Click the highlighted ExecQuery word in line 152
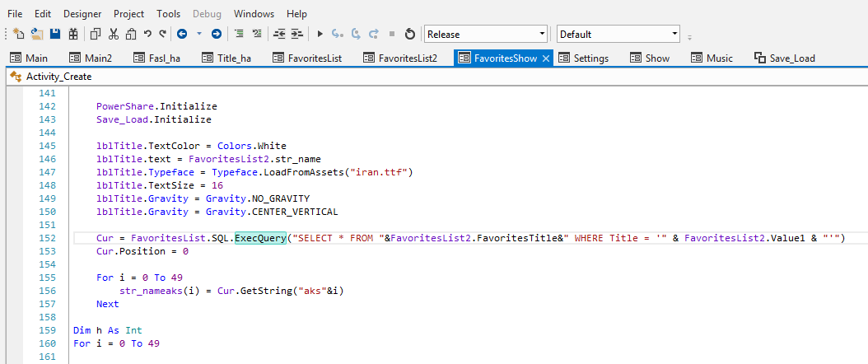The height and width of the screenshot is (364, 868). pyautogui.click(x=259, y=238)
